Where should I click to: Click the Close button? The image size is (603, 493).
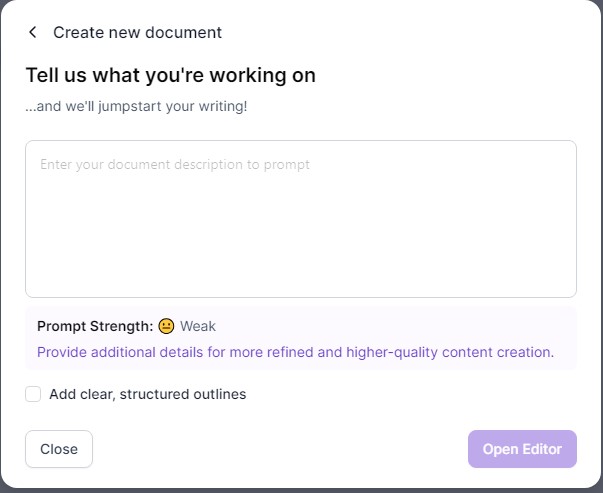(x=59, y=449)
